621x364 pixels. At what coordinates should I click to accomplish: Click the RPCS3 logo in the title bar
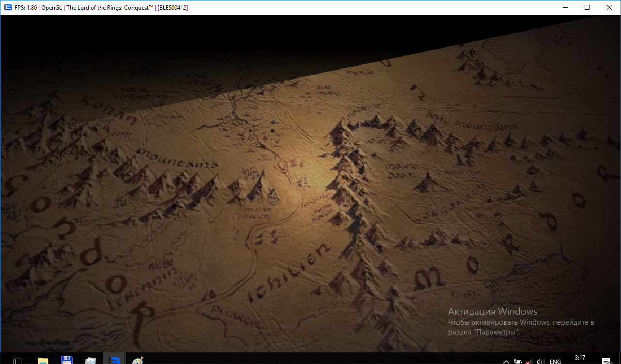coord(8,7)
